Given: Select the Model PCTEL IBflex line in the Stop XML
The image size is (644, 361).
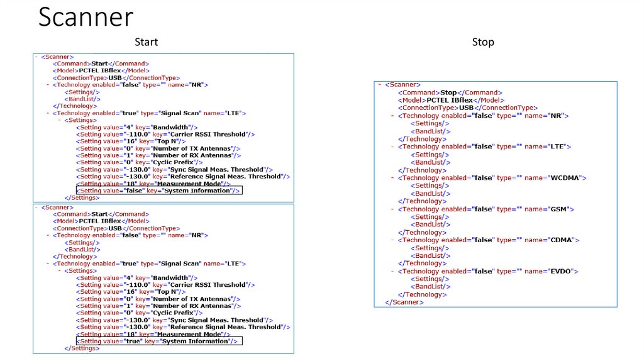Looking at the screenshot, I should tap(450, 100).
